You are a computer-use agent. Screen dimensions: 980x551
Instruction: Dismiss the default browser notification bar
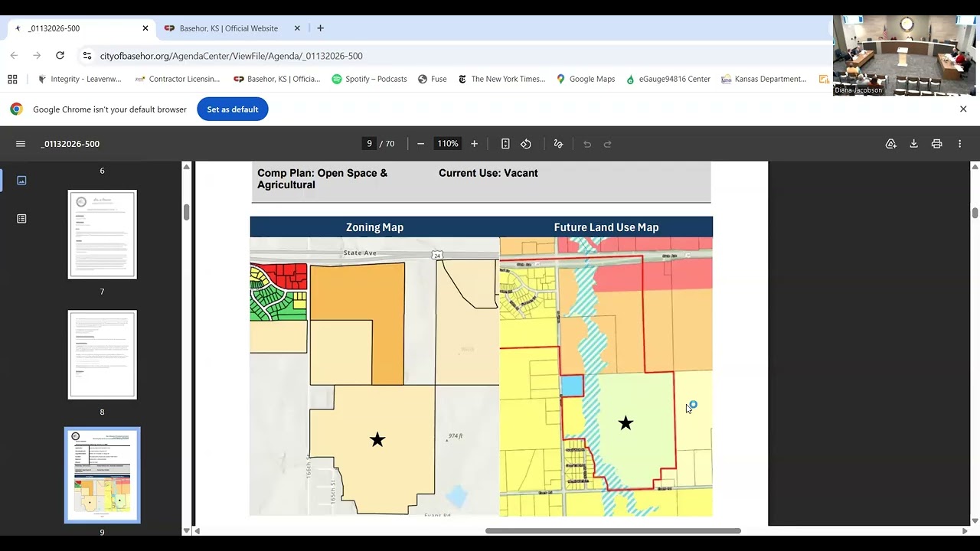[x=963, y=109]
